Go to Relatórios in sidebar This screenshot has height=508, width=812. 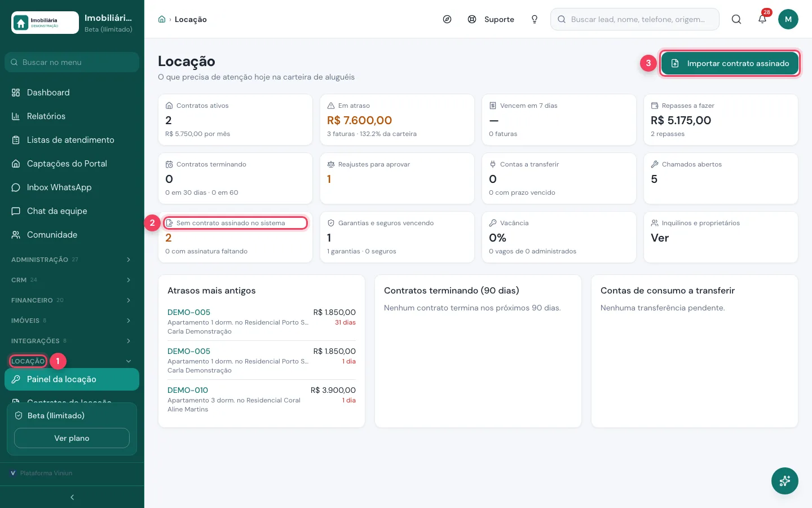[72, 116]
